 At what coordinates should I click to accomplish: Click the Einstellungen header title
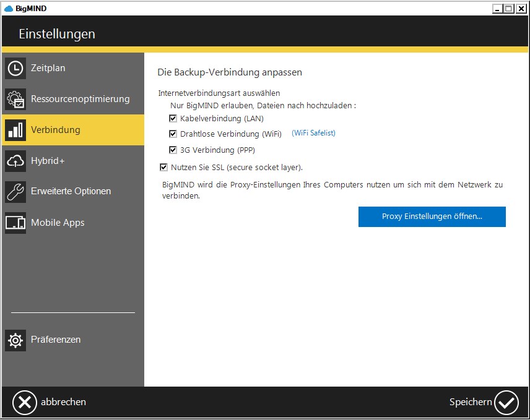pos(57,34)
